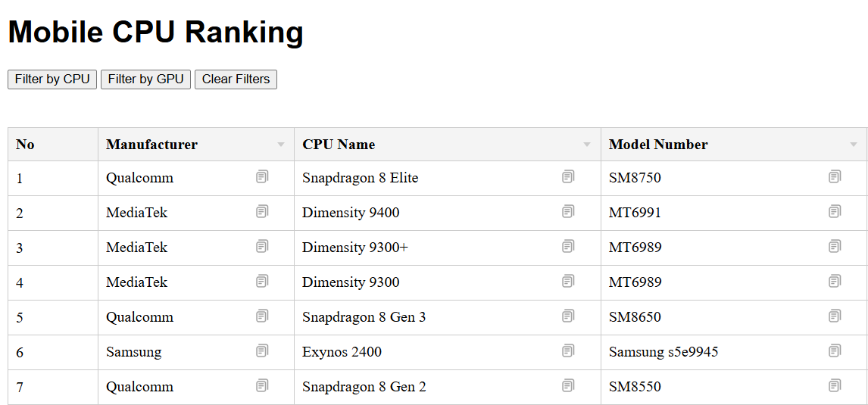Select the MT6991 model text
868x405 pixels.
(635, 213)
